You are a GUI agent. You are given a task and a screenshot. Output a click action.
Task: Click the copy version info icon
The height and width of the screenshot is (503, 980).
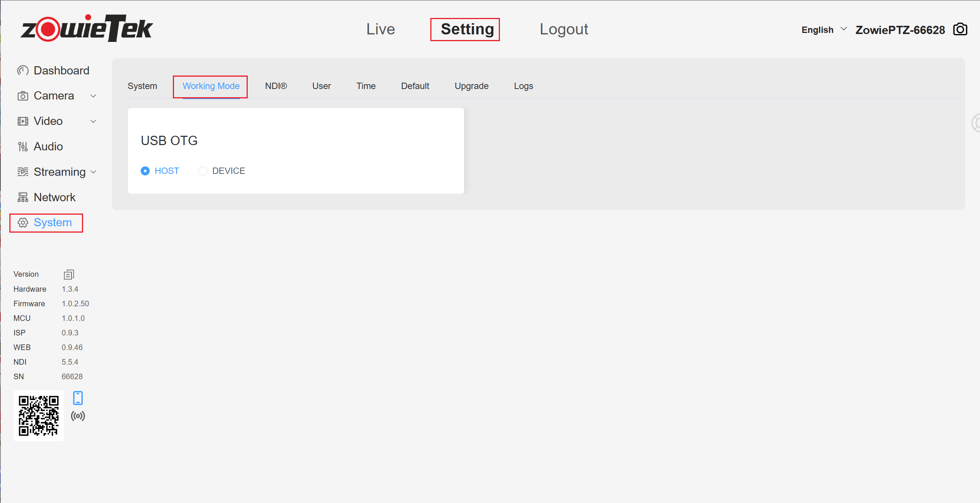pos(69,274)
